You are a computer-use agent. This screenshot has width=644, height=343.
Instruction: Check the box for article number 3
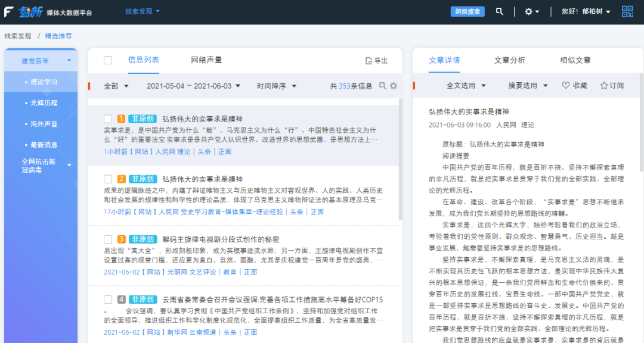(x=108, y=239)
